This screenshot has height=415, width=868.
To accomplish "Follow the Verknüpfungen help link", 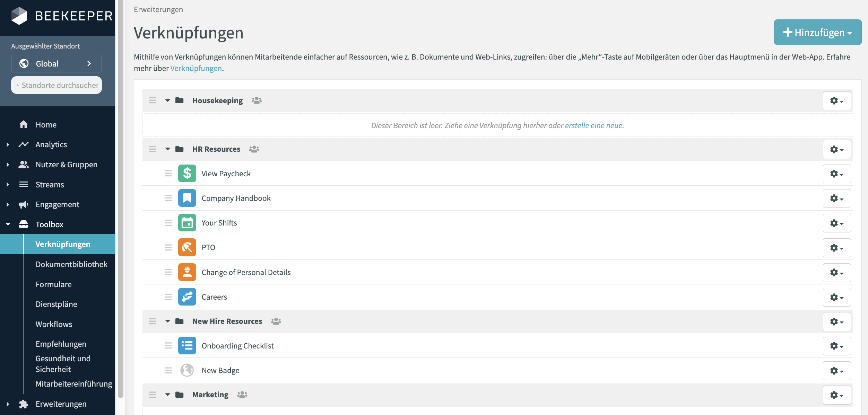I will [196, 68].
